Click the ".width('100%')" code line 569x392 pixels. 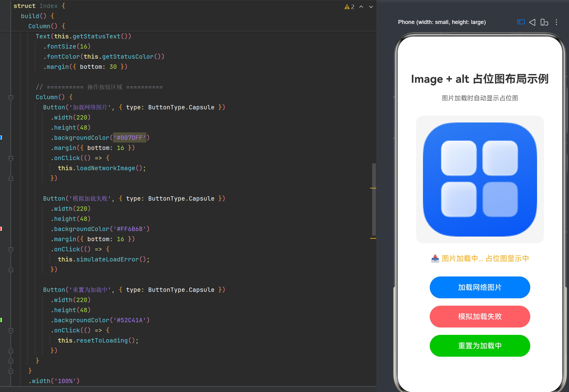[54, 381]
